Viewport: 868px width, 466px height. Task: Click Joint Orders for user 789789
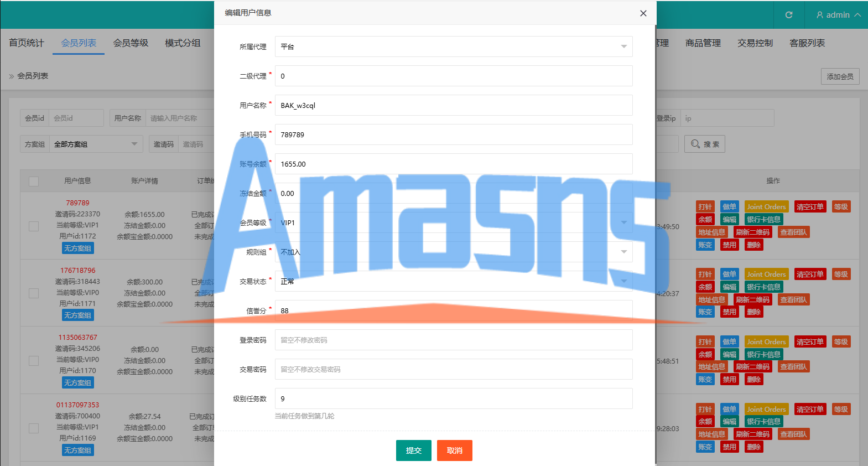click(766, 207)
